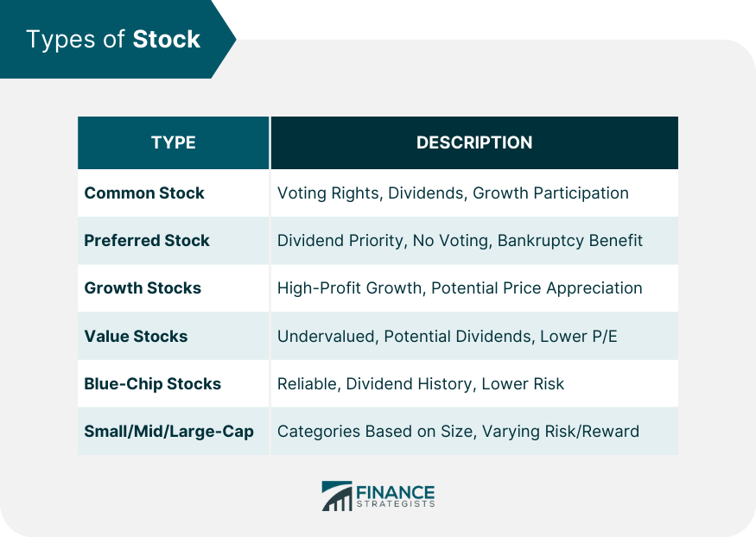Click the FINANCE wordmark in the footer

coord(396,492)
